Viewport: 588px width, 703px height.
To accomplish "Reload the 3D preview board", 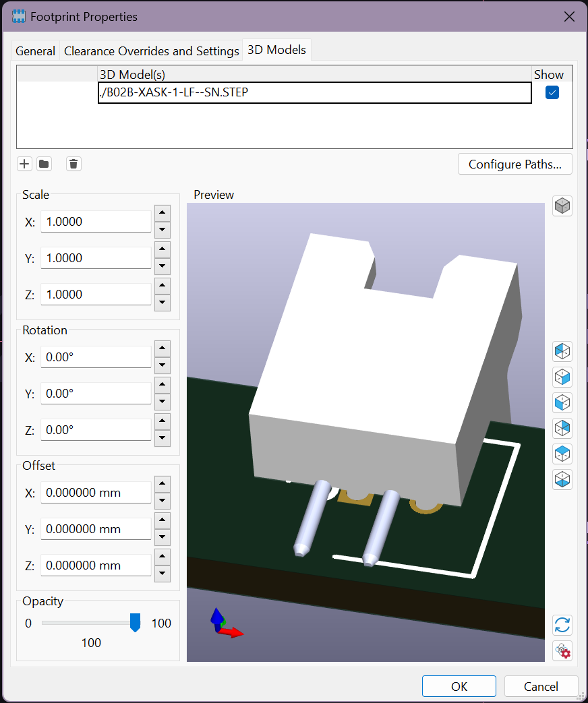I will [562, 625].
